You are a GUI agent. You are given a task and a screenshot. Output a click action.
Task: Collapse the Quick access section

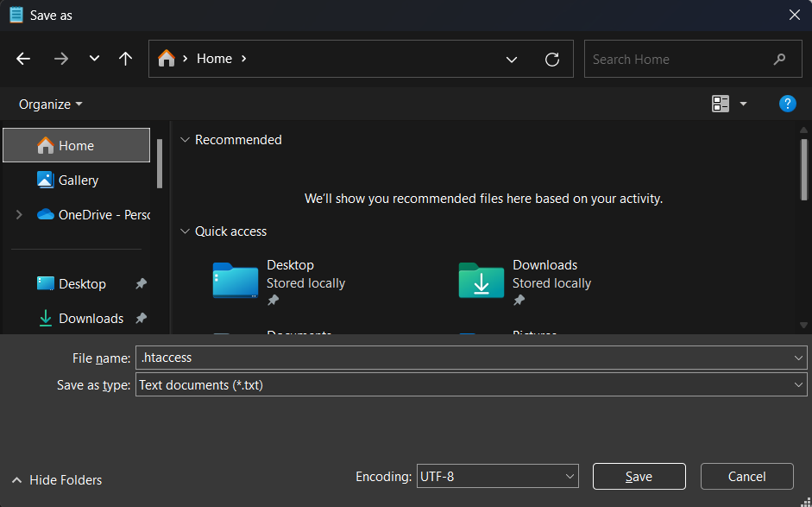[185, 231]
